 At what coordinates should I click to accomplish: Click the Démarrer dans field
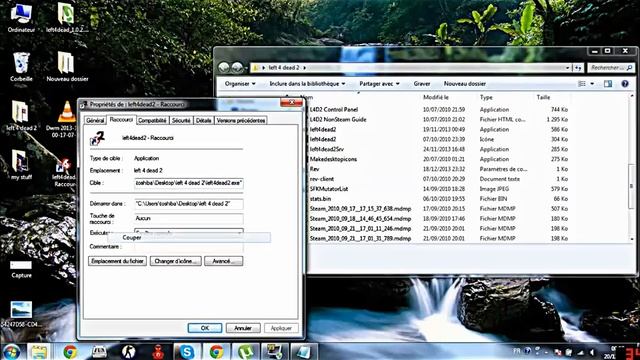pos(189,203)
